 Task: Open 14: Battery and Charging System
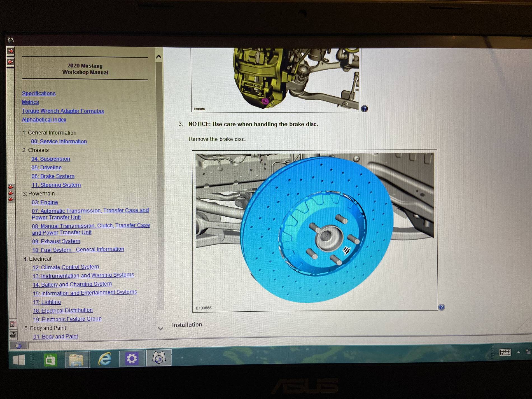click(72, 284)
